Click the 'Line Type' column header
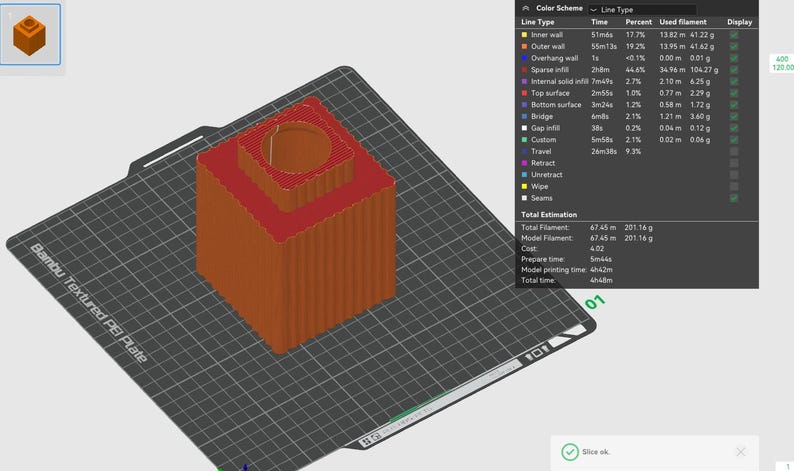 pyautogui.click(x=537, y=22)
